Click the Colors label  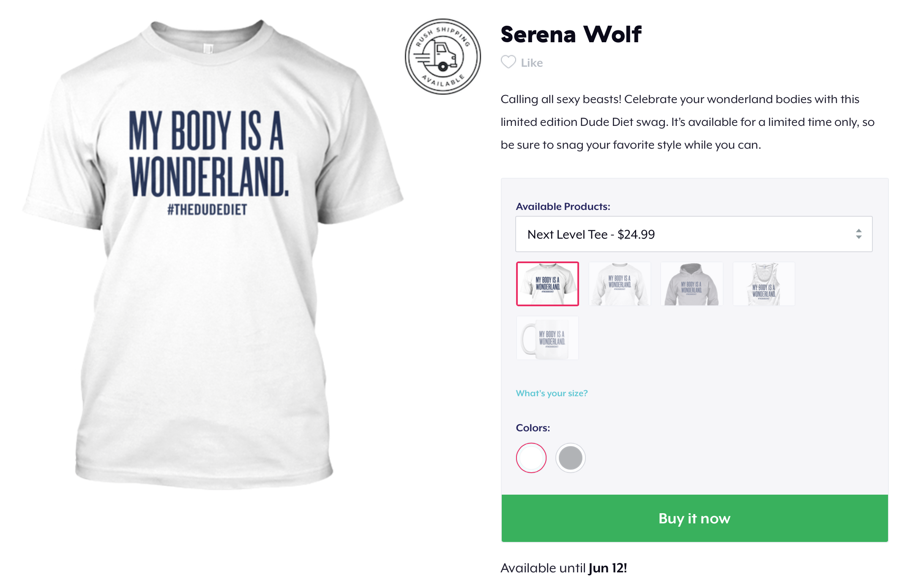point(533,428)
